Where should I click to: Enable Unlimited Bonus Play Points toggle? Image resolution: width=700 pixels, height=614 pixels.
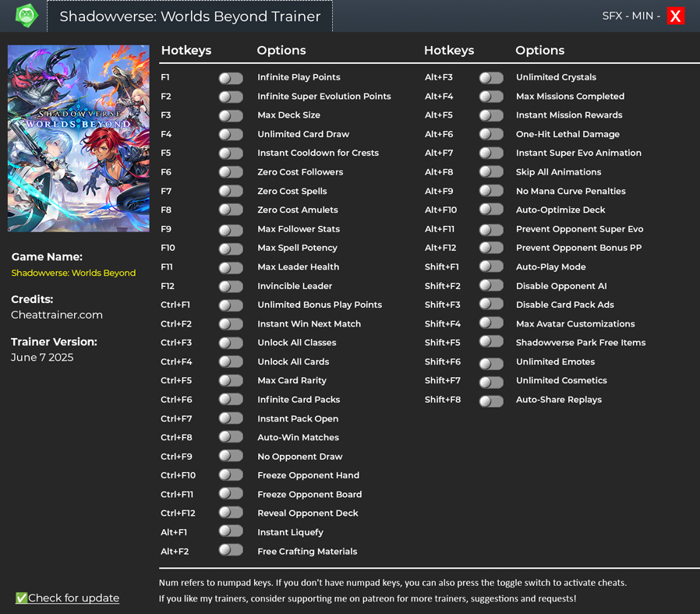pos(231,305)
